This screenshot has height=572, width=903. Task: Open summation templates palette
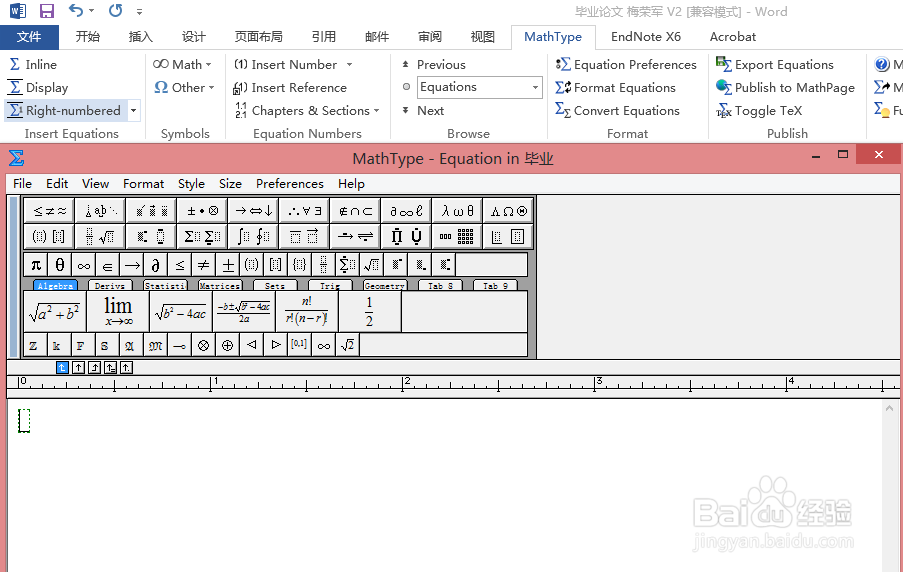[x=202, y=236]
